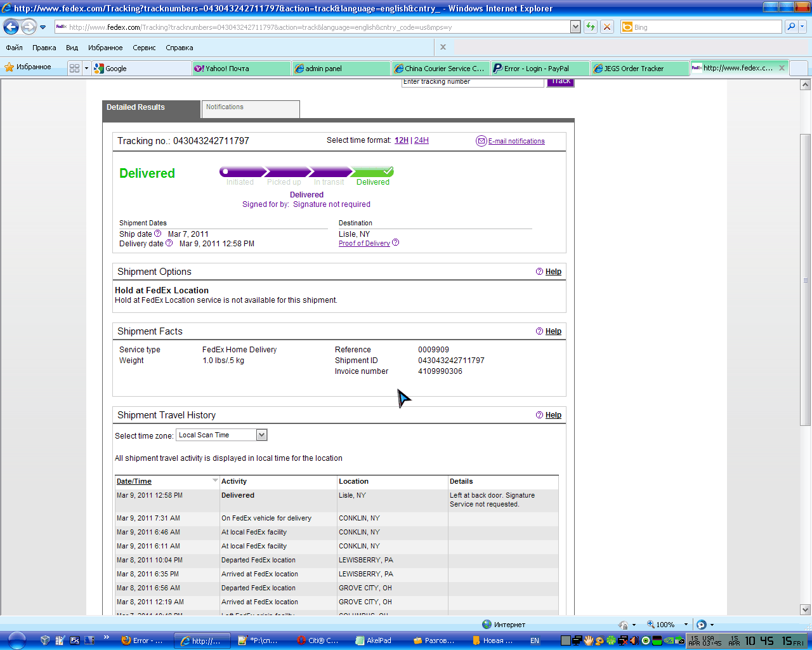
Task: Switch to the admin panel tab
Action: [x=341, y=68]
